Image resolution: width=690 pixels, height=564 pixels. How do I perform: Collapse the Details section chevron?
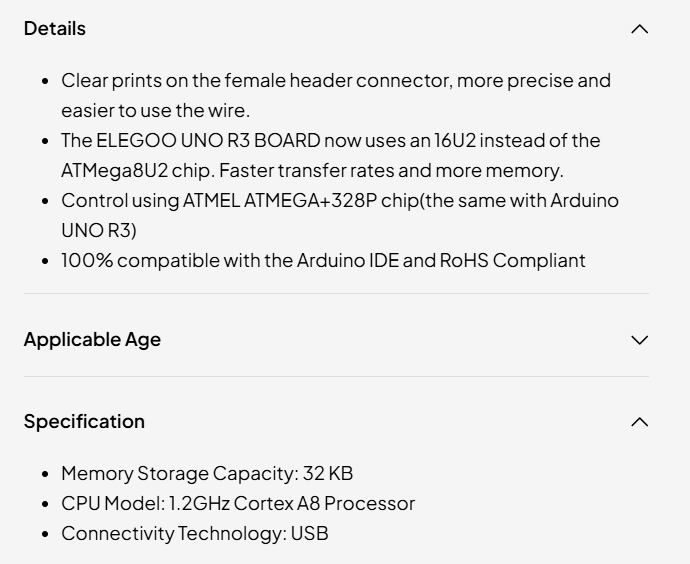(640, 29)
